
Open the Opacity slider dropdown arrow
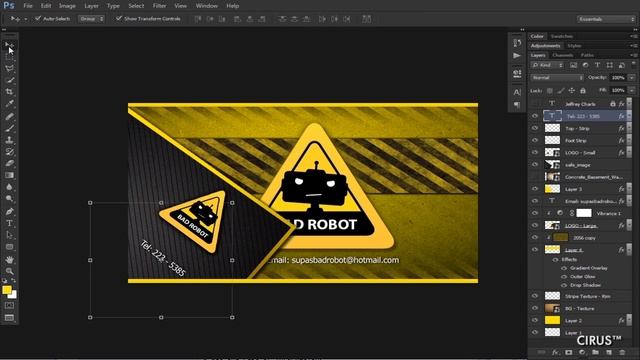coord(631,78)
